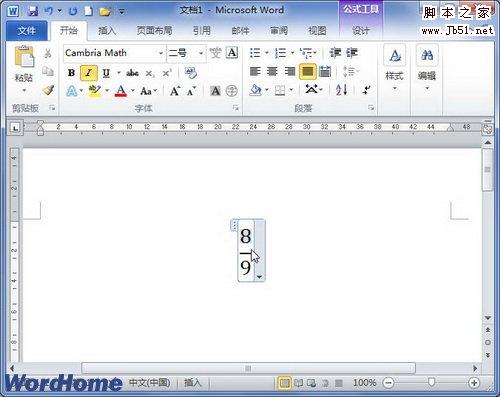Open the File tab
500x397 pixels.
coord(26,31)
